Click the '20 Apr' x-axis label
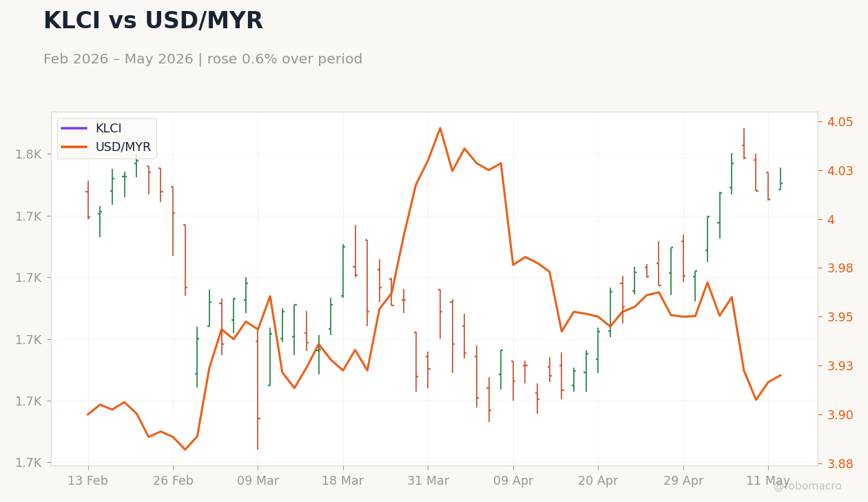The height and width of the screenshot is (502, 868). pyautogui.click(x=598, y=481)
